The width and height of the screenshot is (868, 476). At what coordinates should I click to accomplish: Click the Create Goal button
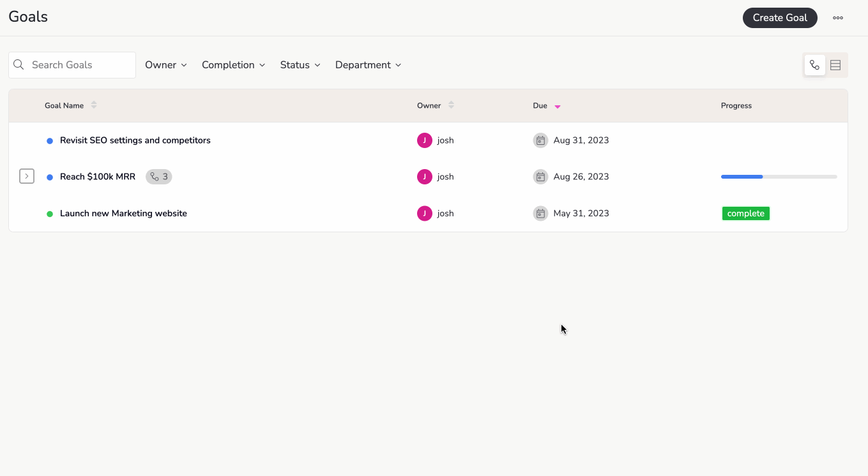780,18
